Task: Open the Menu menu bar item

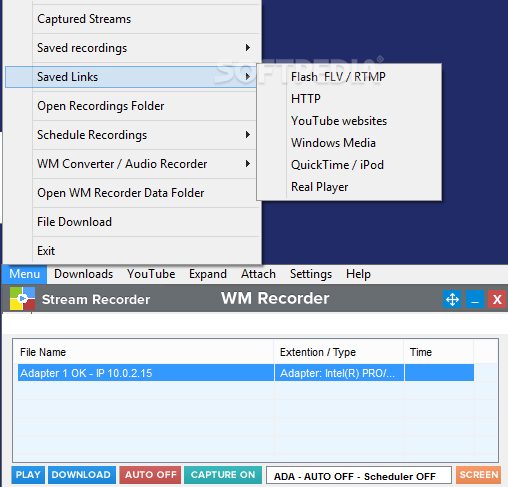Action: 25,274
